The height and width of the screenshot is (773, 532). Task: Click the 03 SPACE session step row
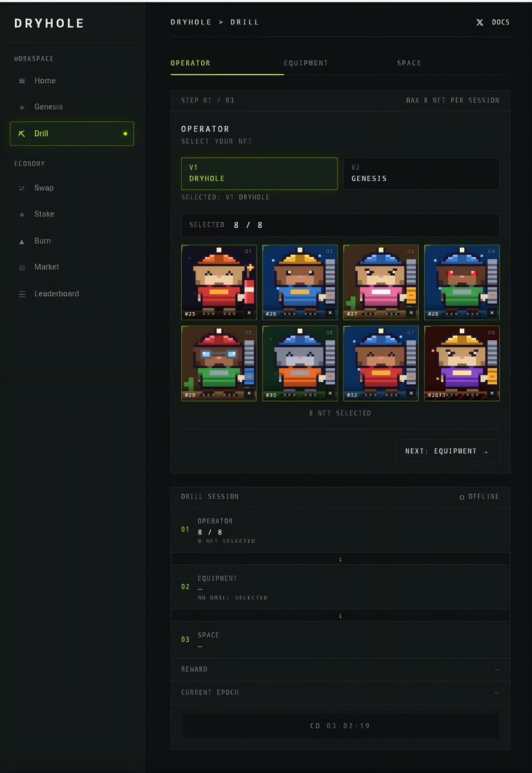(340, 640)
